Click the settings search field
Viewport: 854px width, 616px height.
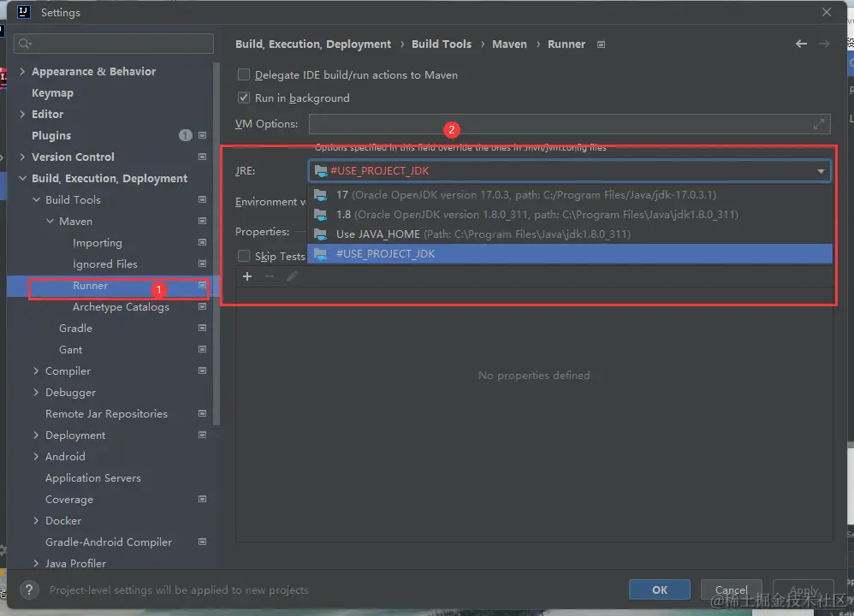click(113, 43)
